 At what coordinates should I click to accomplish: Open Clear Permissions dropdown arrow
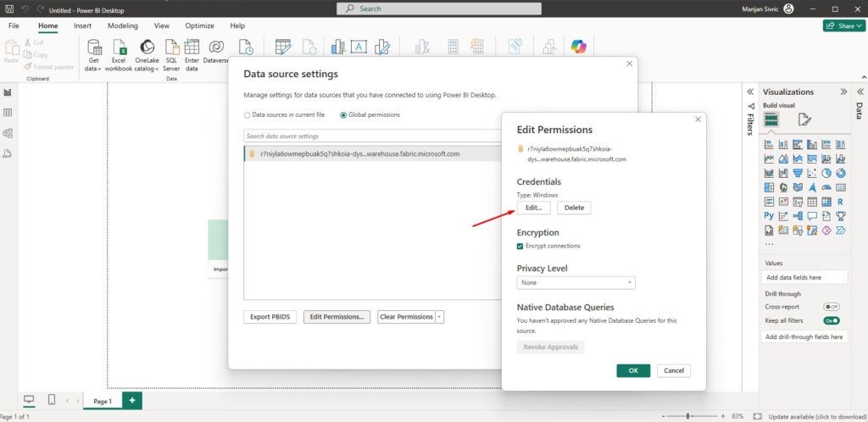440,317
